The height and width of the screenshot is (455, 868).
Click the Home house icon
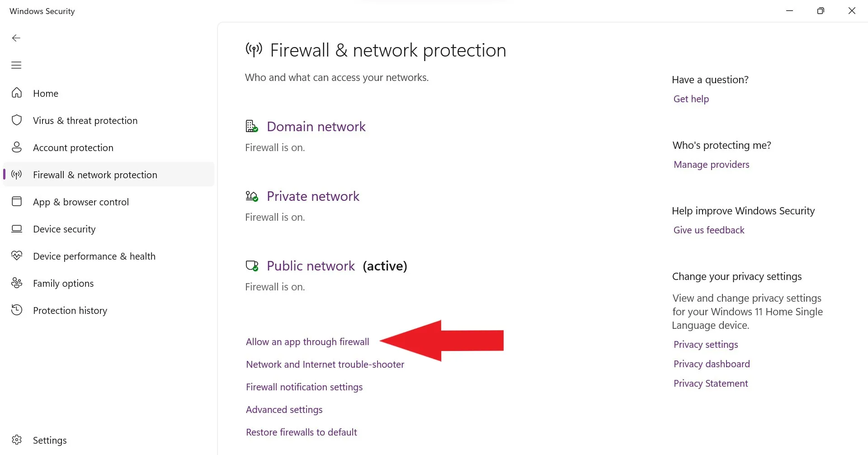pos(17,93)
